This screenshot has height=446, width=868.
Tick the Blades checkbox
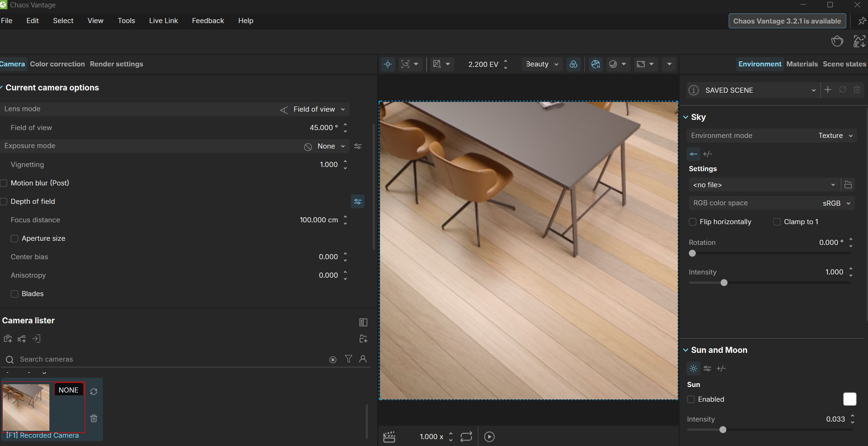click(x=15, y=294)
